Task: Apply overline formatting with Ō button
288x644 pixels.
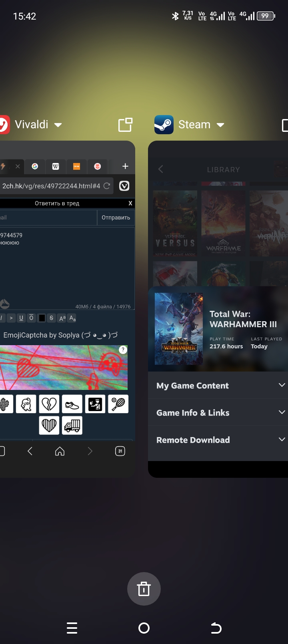Action: (x=31, y=318)
